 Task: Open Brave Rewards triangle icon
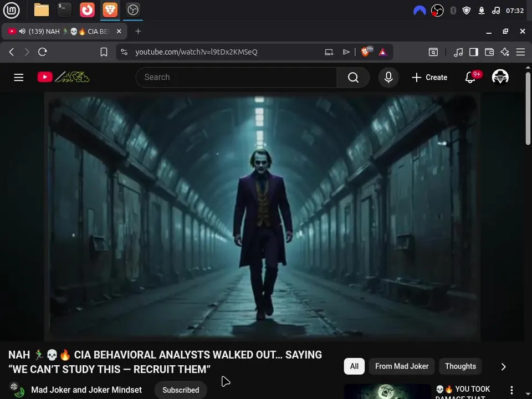coord(383,52)
